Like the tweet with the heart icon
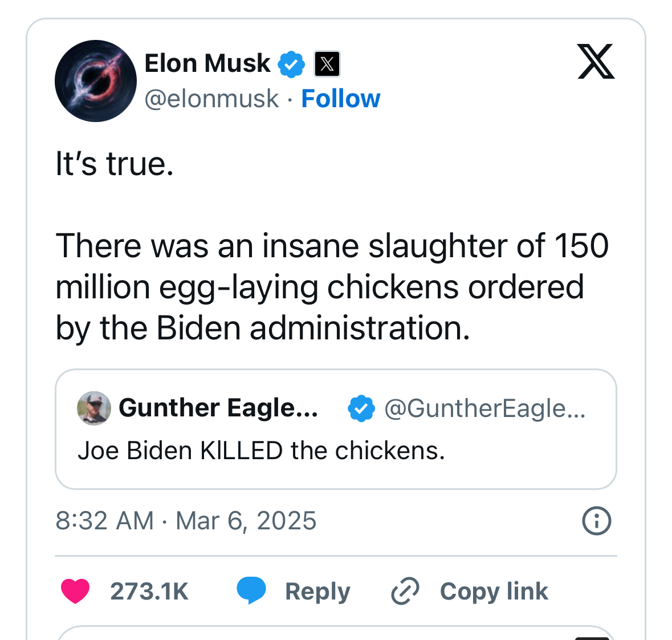The image size is (672, 640). tap(75, 591)
